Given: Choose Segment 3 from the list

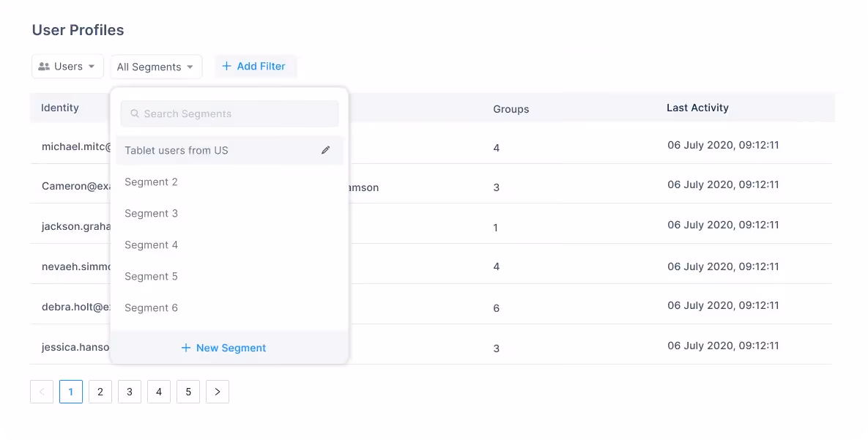Looking at the screenshot, I should click(x=152, y=213).
